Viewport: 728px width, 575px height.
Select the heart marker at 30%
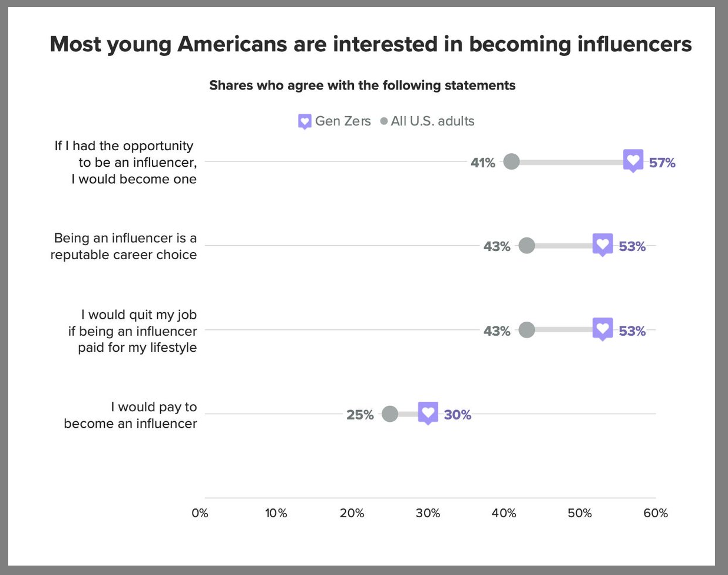pyautogui.click(x=428, y=412)
